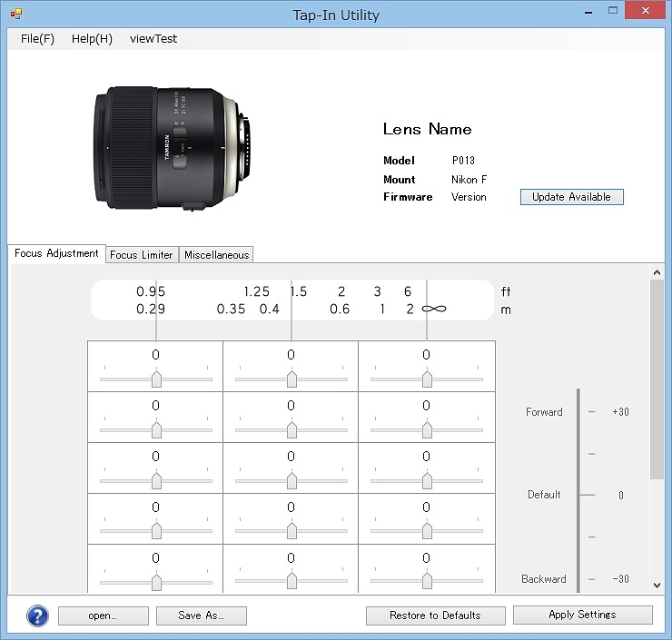The width and height of the screenshot is (672, 640).
Task: Click the scrollbar up arrow
Action: click(657, 272)
